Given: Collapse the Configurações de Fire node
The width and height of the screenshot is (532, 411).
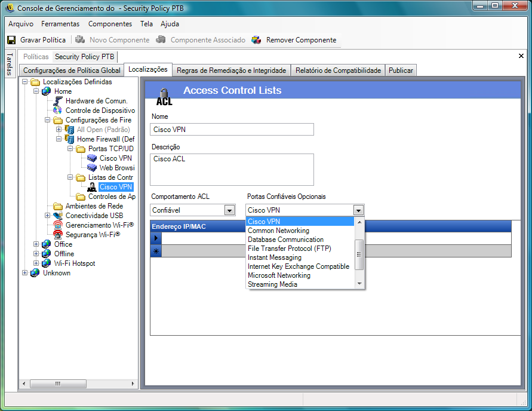Looking at the screenshot, I should pos(48,120).
